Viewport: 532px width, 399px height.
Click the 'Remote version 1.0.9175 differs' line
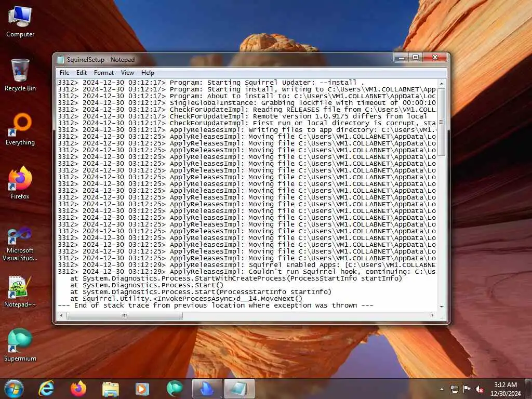242,116
